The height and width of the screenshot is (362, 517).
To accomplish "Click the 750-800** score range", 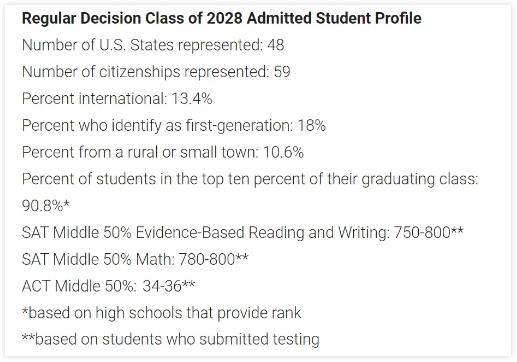I will 429,232.
